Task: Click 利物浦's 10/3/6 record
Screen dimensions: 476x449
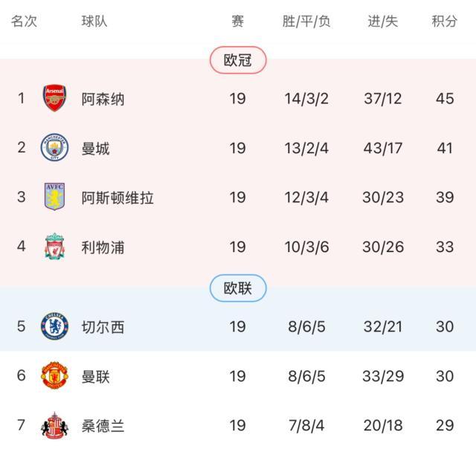Action: tap(306, 247)
